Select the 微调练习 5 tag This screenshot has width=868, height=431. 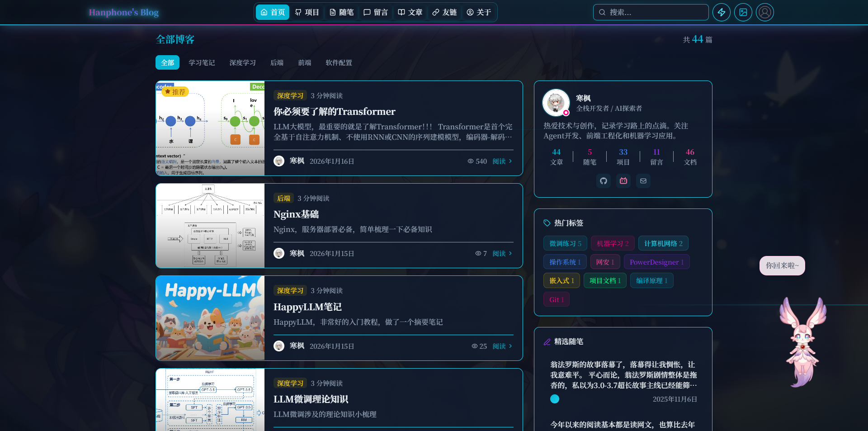[565, 243]
